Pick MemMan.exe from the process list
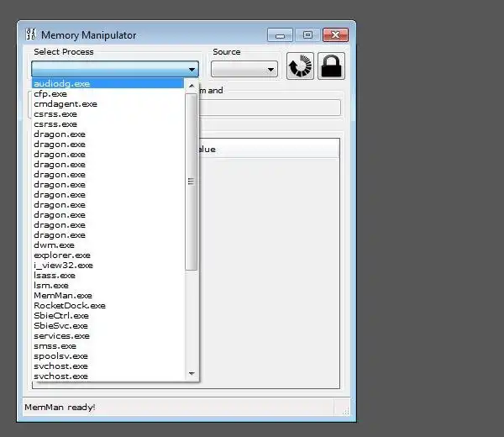The width and height of the screenshot is (504, 437). tap(108, 296)
